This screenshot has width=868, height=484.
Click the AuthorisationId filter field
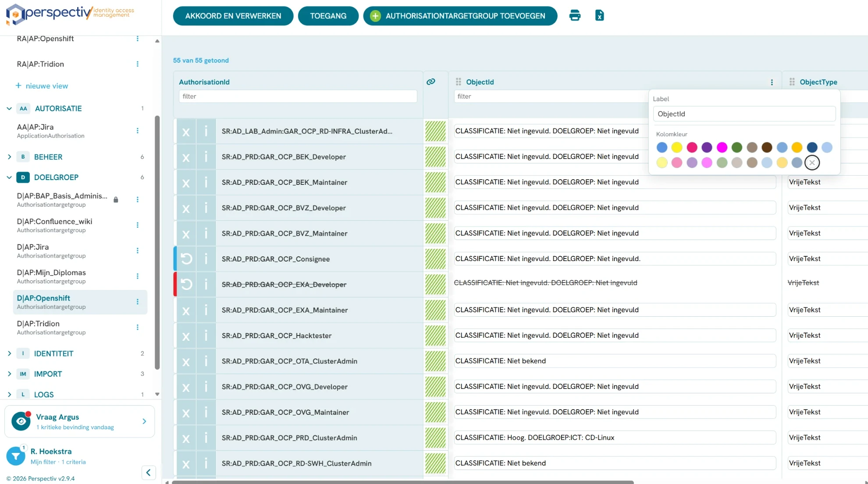pyautogui.click(x=298, y=96)
